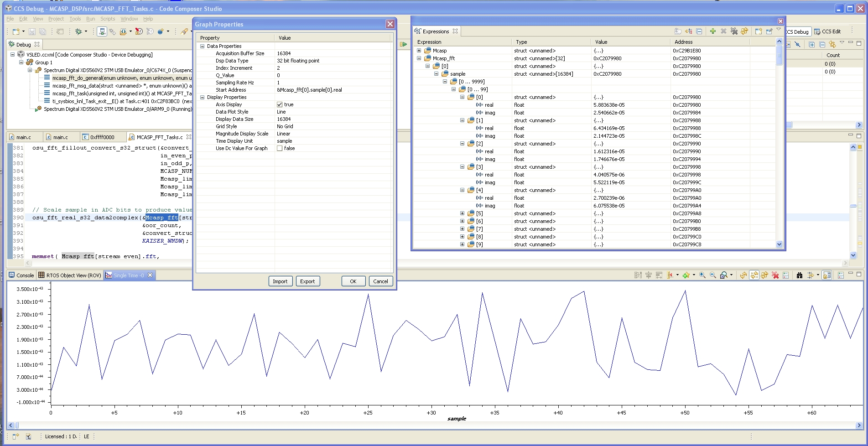The width and height of the screenshot is (868, 446).
Task: Click the graph horizontal scrollbar right arrow
Action: [x=859, y=425]
